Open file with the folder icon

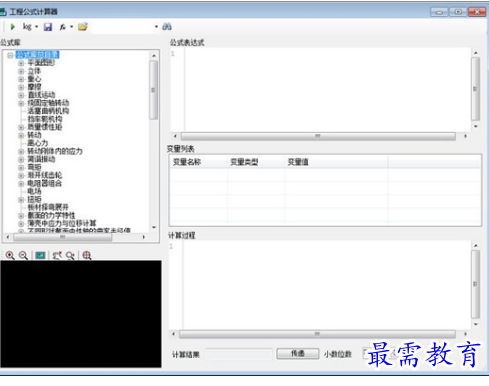click(x=83, y=27)
